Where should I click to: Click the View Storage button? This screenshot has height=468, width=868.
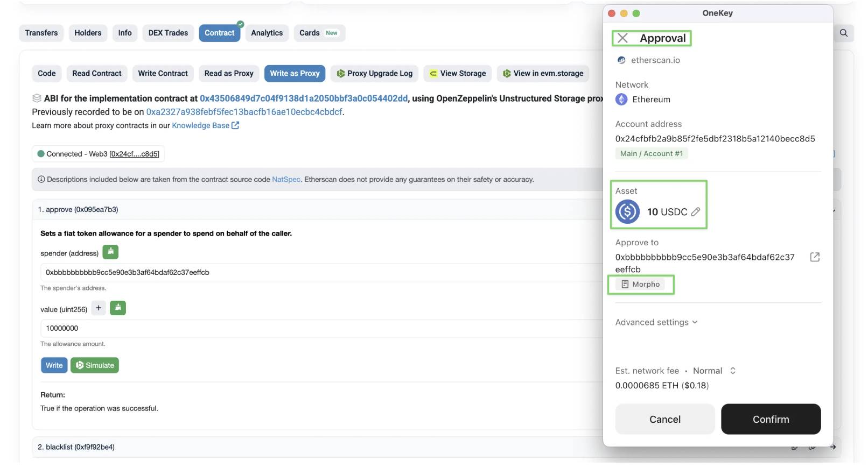click(x=458, y=73)
